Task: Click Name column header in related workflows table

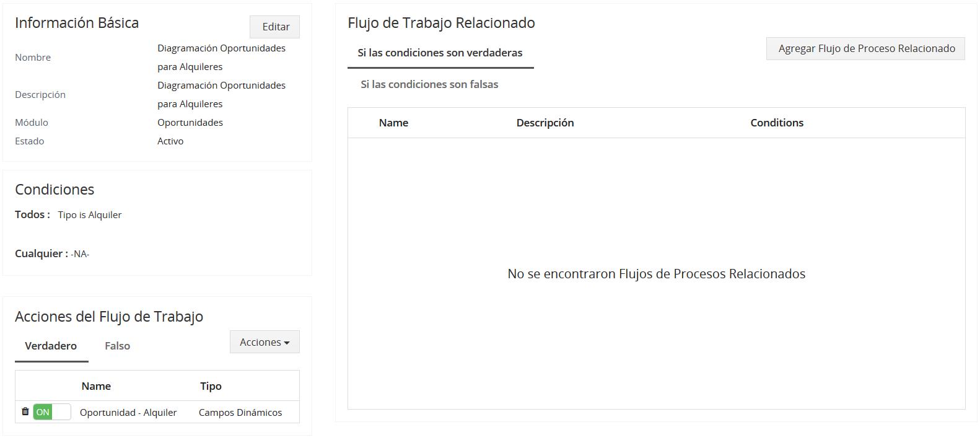Action: coord(393,123)
